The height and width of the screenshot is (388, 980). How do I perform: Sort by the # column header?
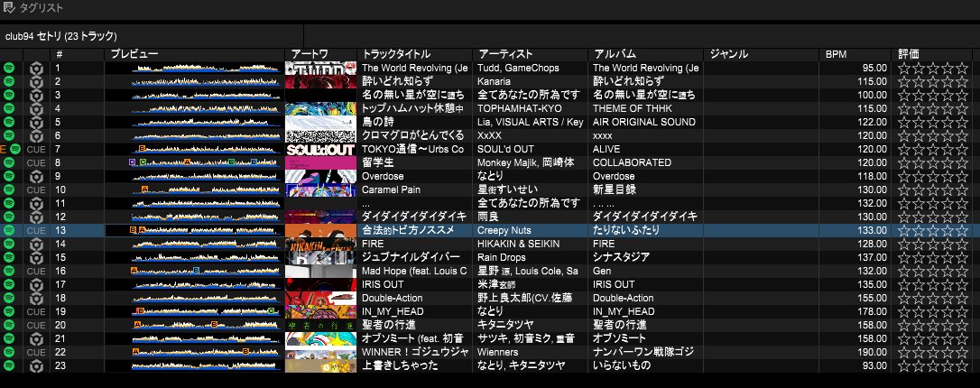coord(77,54)
